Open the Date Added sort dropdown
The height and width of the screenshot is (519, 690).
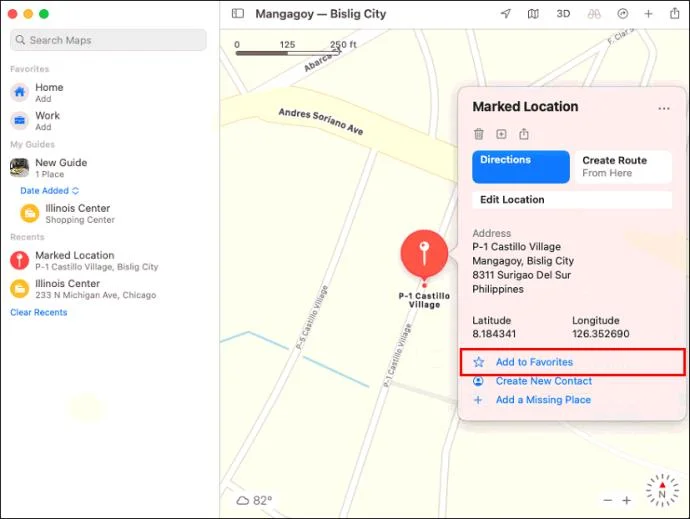coord(49,191)
